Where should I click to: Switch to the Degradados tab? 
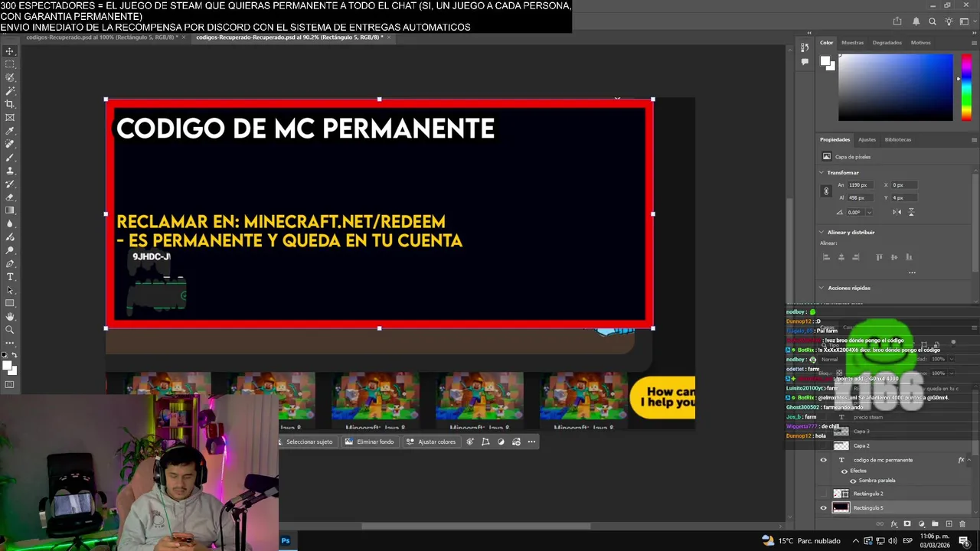click(887, 42)
